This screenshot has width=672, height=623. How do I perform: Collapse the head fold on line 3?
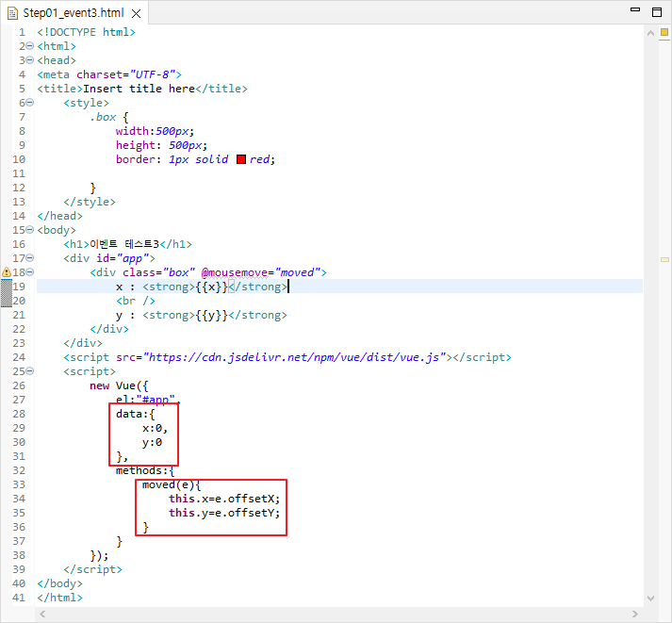coord(29,60)
